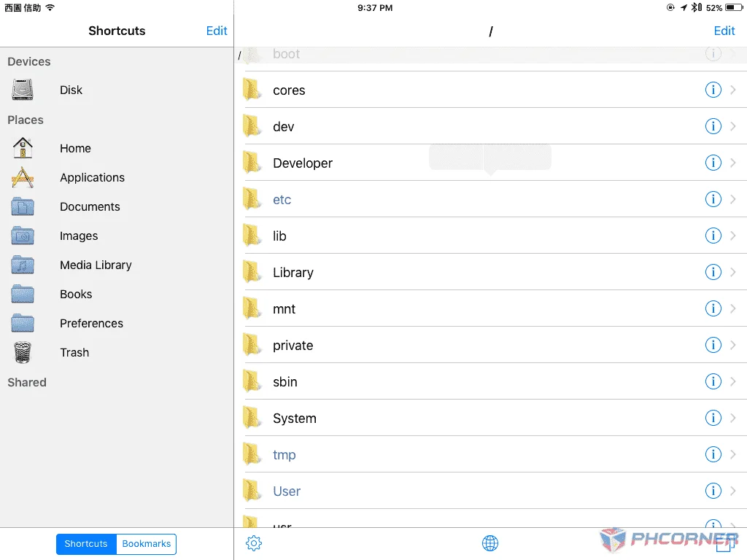
Task: Expand mnt folder chevron
Action: (x=732, y=308)
